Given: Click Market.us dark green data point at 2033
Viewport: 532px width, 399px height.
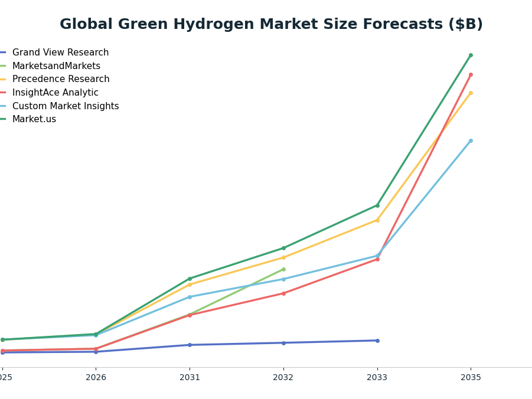Looking at the screenshot, I should (x=377, y=205).
